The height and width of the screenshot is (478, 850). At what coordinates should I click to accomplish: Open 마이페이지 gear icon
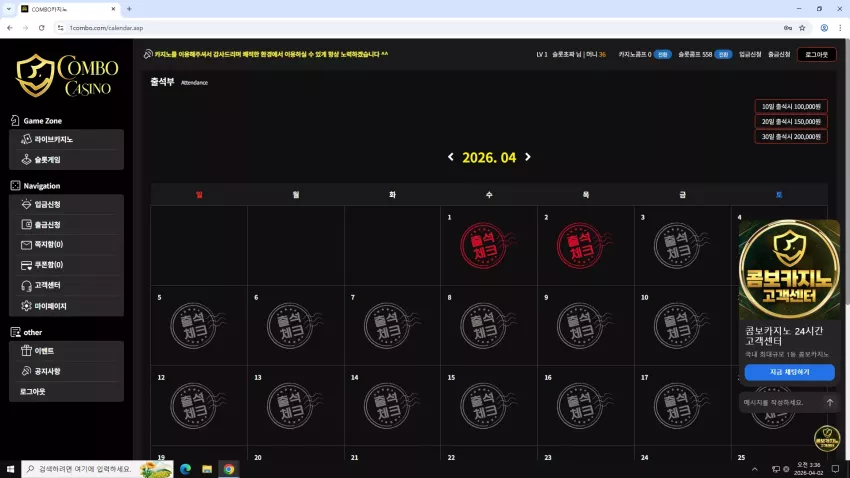click(26, 306)
